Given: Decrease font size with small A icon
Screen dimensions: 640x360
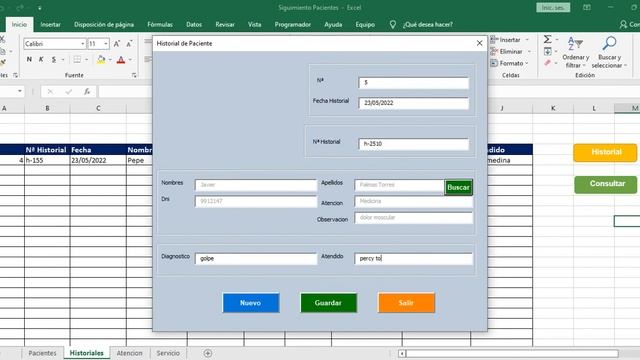Looking at the screenshot, I should [129, 44].
